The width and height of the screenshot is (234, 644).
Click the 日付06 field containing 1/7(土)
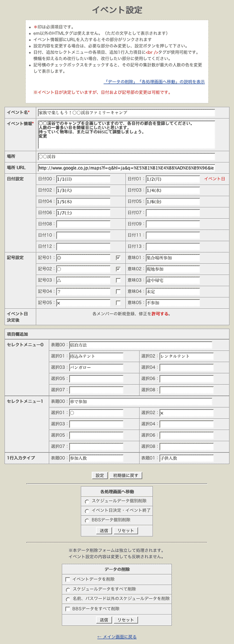pos(83,213)
